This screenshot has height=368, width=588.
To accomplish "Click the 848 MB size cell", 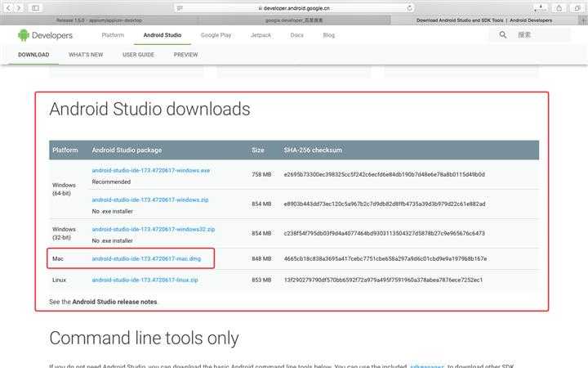I will tap(261, 258).
